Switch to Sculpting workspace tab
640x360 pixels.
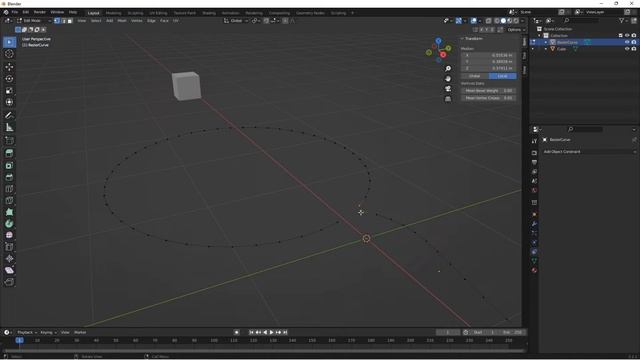point(136,13)
